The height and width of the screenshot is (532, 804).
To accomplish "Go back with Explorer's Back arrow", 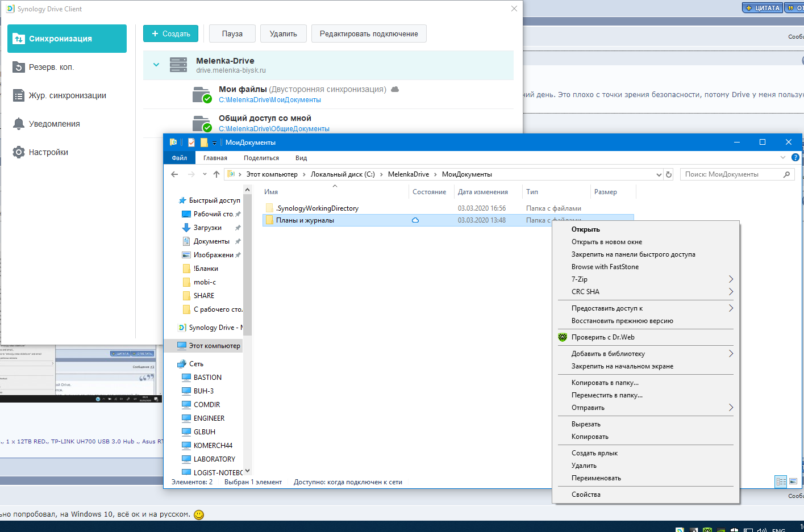I will click(x=175, y=174).
